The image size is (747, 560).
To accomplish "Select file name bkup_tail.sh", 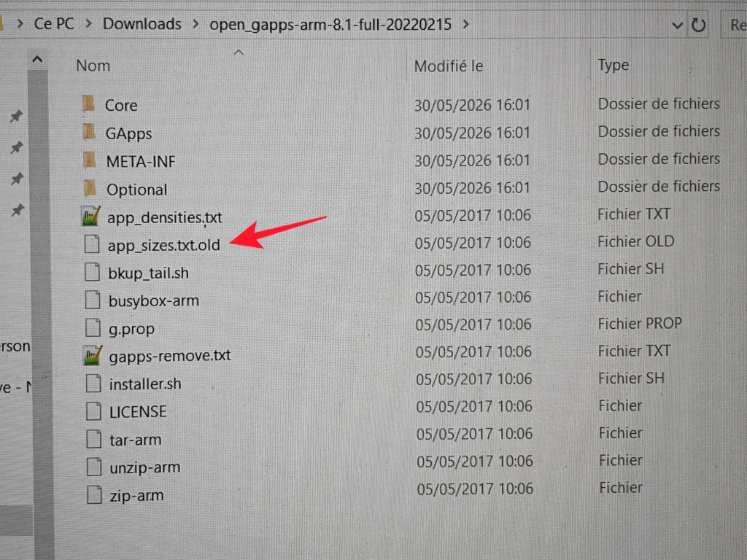I will (148, 273).
